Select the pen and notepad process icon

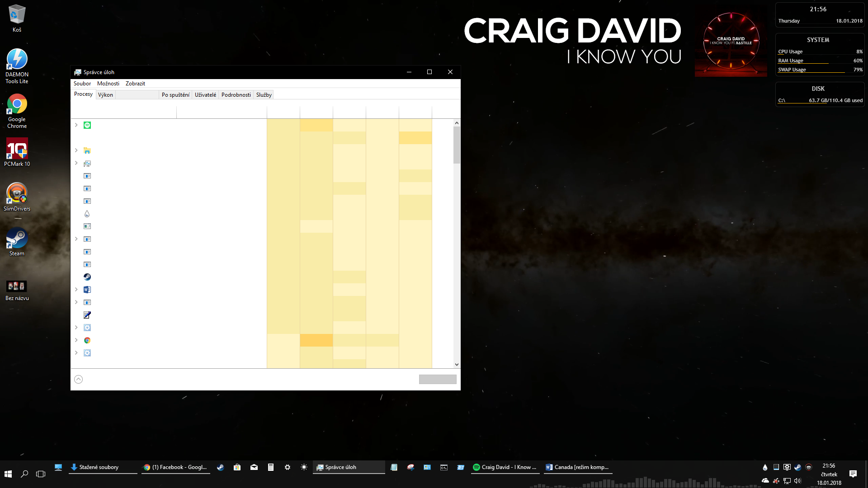coord(87,315)
